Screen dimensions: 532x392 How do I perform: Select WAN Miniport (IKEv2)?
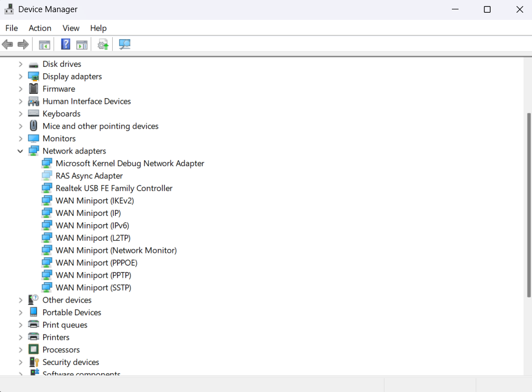[94, 201]
